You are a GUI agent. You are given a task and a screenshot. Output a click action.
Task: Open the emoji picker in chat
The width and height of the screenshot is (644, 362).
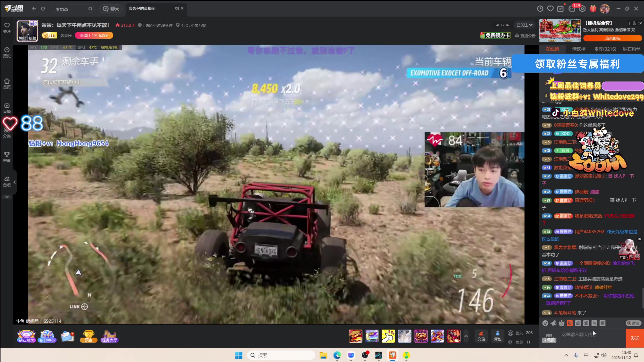click(545, 323)
